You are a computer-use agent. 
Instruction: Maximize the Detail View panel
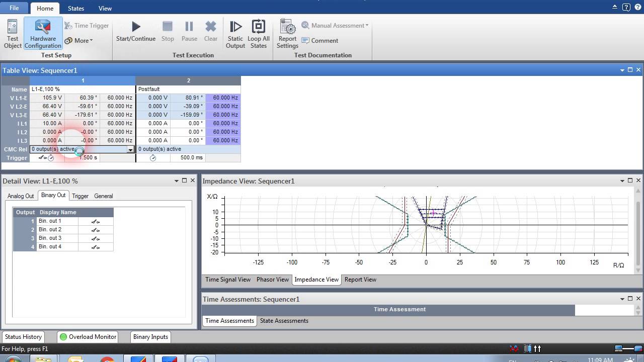pyautogui.click(x=185, y=181)
